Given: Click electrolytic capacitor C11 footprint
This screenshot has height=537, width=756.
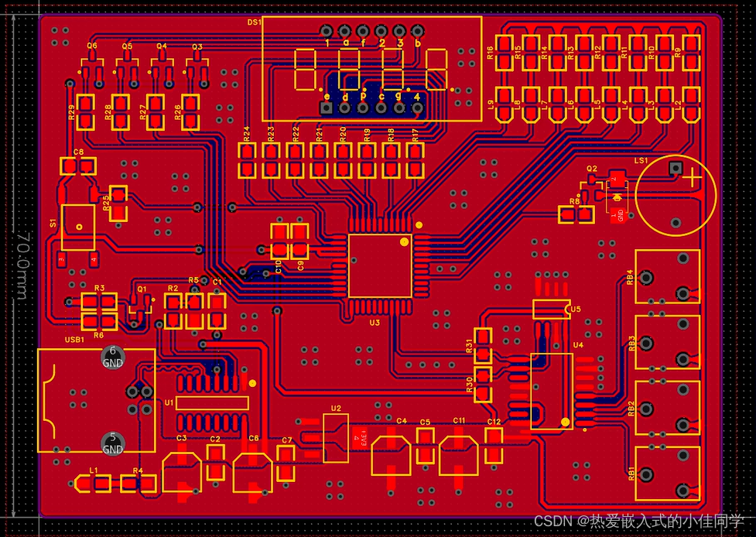Looking at the screenshot, I should click(x=459, y=458).
